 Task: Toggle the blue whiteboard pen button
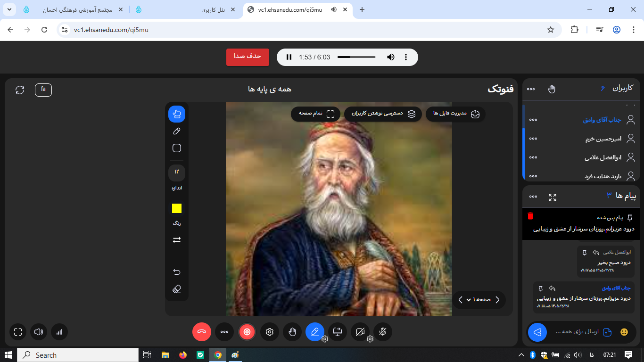tap(315, 332)
